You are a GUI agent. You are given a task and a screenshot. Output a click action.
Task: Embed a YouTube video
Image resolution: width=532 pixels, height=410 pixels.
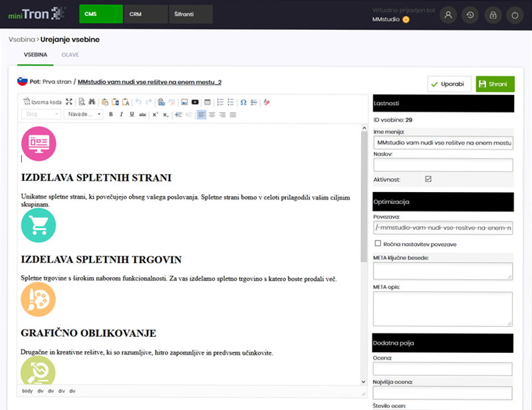click(x=195, y=102)
